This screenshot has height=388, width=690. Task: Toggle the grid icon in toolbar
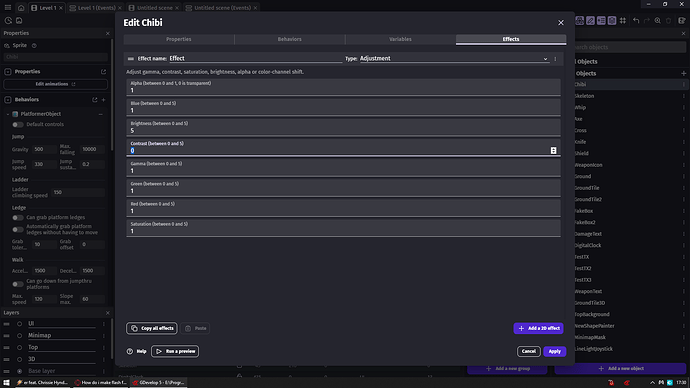(623, 21)
